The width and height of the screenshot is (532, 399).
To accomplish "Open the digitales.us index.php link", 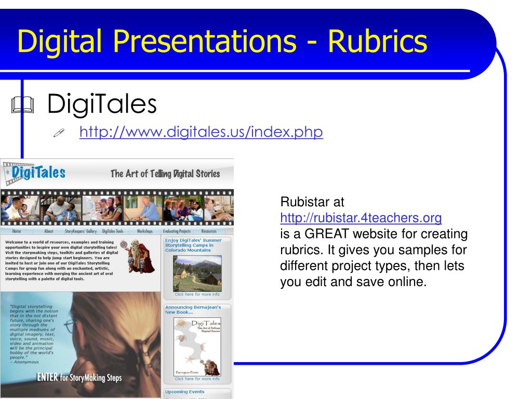I will (201, 131).
